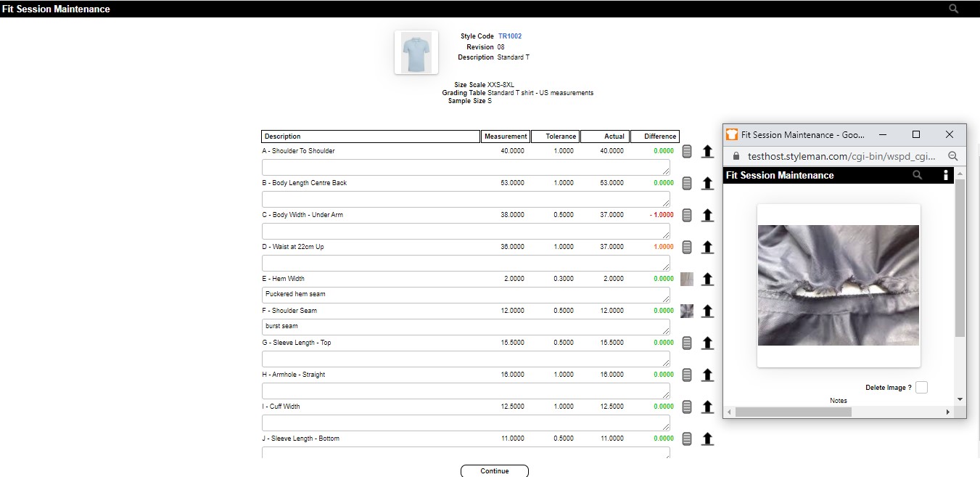Upload image for Shoulder To Shoulder row

click(x=708, y=151)
